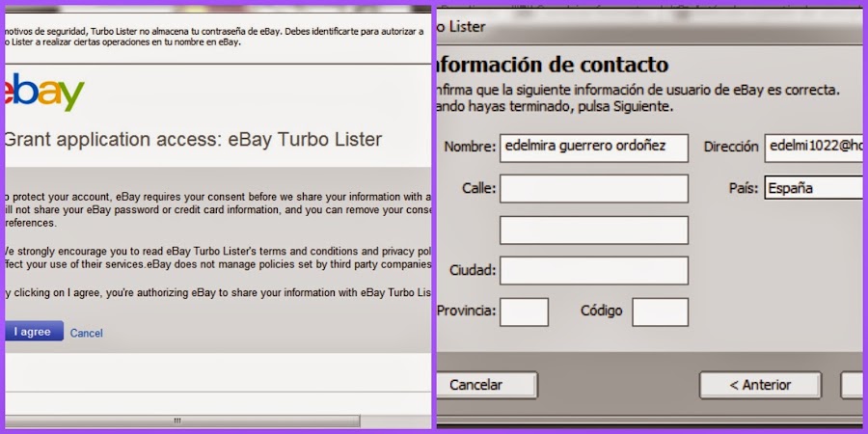The width and height of the screenshot is (868, 434).
Task: Click the I agree button
Action: coord(34,332)
